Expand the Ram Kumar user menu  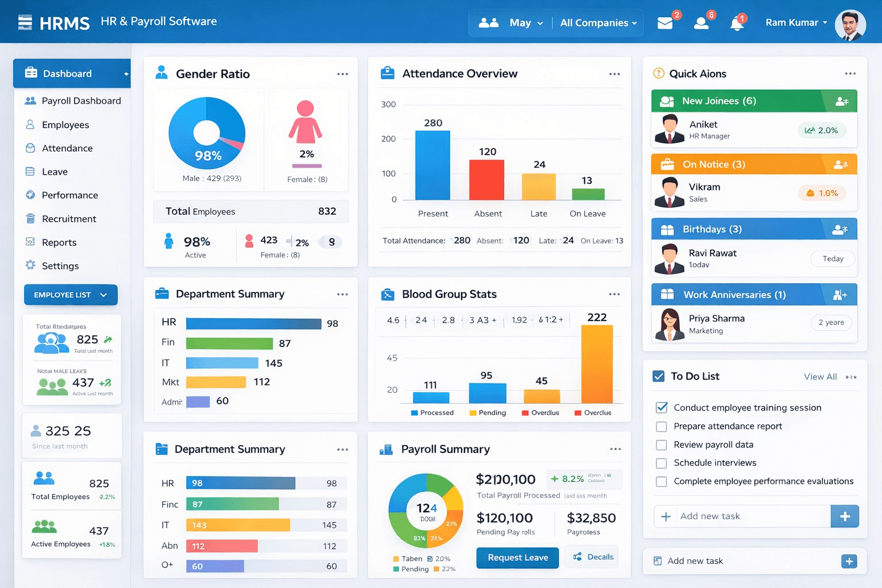[796, 23]
